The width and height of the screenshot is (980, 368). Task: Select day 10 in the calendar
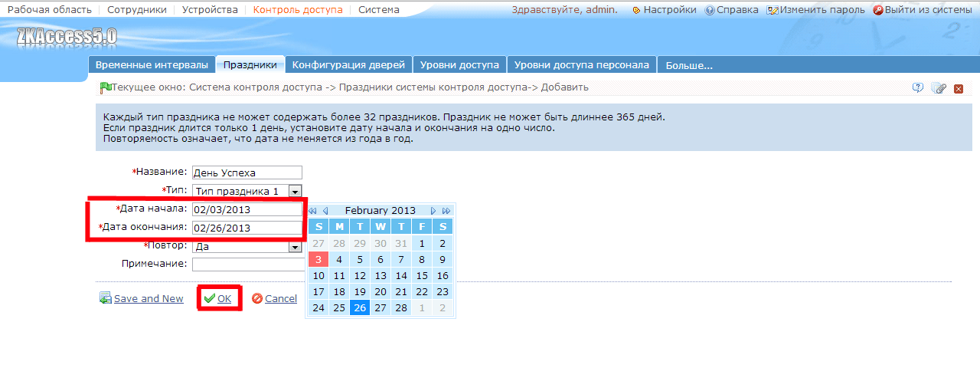pyautogui.click(x=318, y=275)
